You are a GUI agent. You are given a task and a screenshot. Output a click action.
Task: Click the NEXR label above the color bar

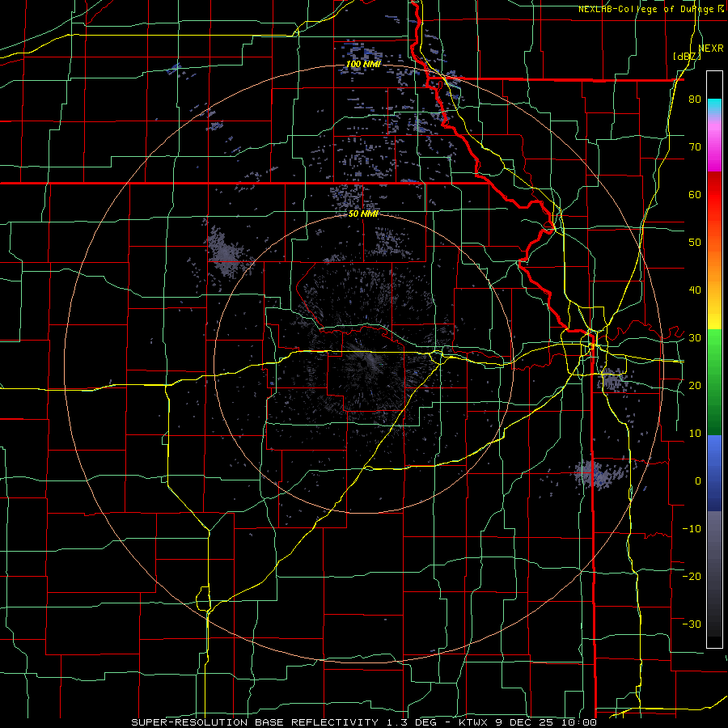pos(711,49)
